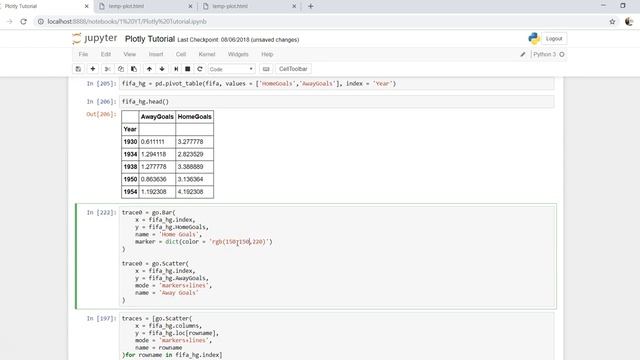Run cell with the run icon

176,69
